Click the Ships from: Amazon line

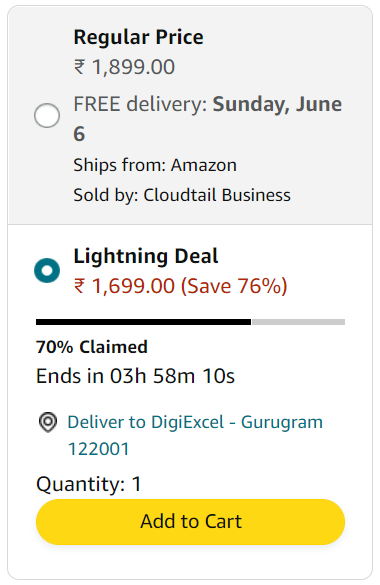click(x=155, y=165)
